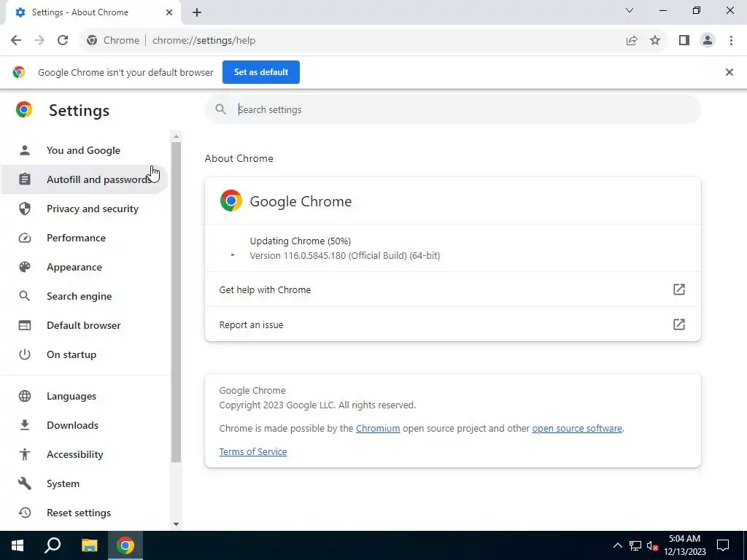This screenshot has width=747, height=560.
Task: Dismiss the default browser infobar
Action: [729, 72]
